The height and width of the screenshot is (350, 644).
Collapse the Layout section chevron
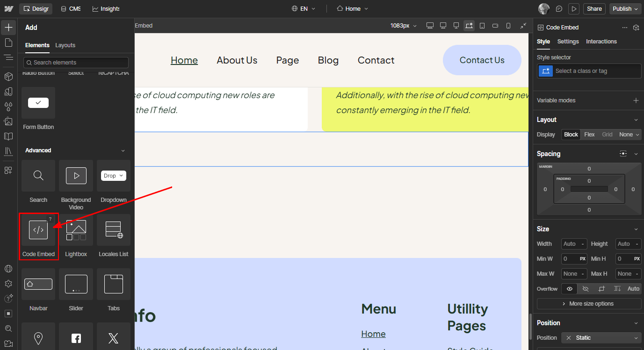636,120
